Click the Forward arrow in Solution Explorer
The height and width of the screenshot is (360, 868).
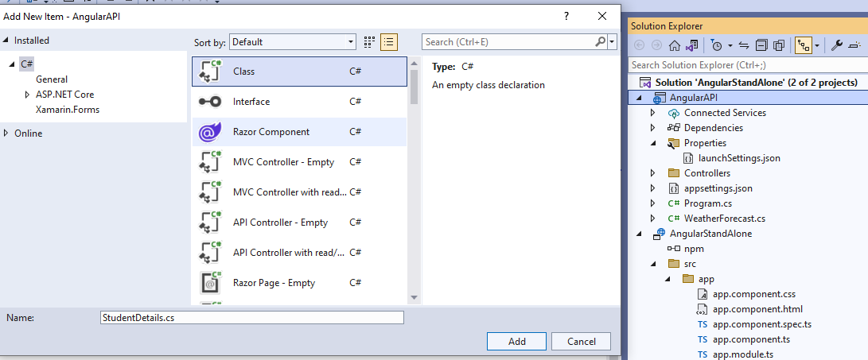click(656, 45)
